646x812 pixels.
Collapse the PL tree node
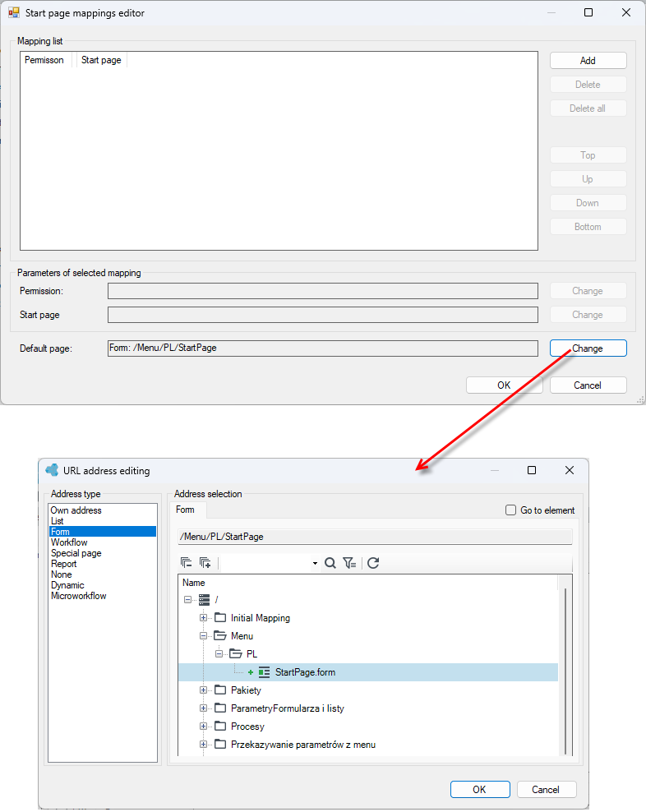click(219, 654)
